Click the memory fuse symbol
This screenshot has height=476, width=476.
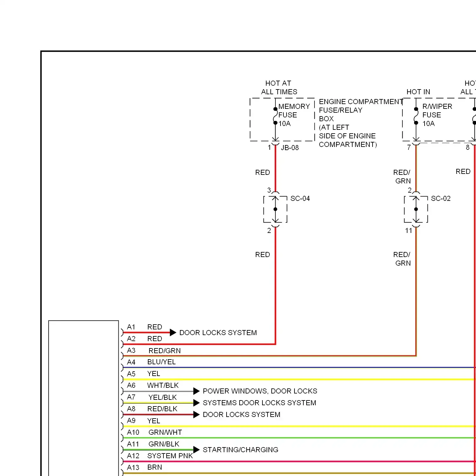pyautogui.click(x=275, y=116)
